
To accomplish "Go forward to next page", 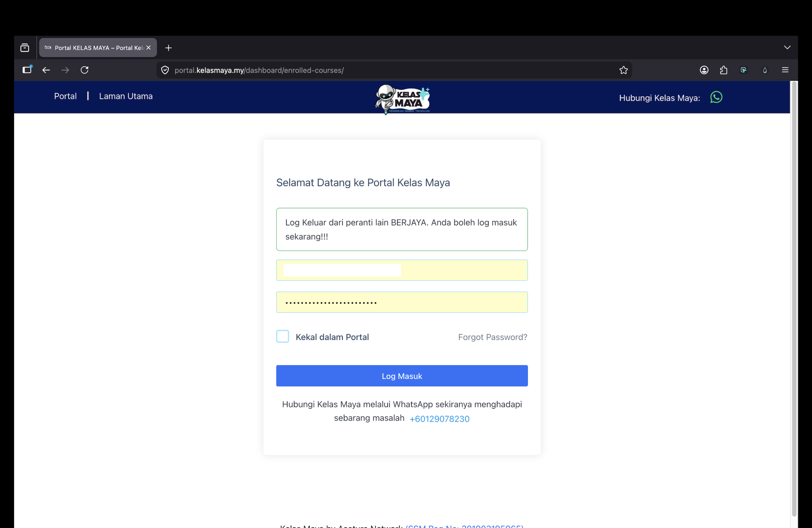I will pos(65,70).
